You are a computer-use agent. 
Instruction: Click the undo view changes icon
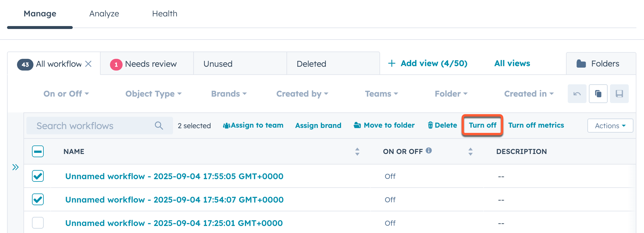[x=577, y=94]
